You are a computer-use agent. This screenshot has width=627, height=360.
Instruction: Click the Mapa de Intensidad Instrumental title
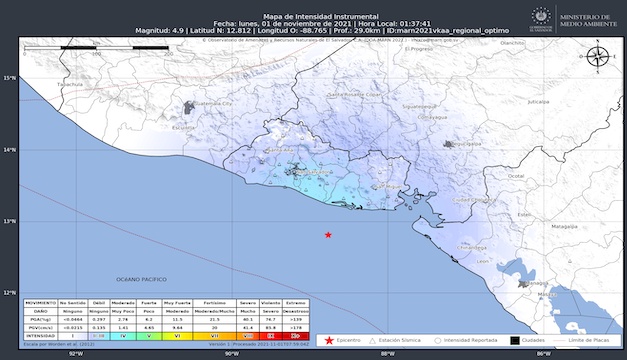pyautogui.click(x=321, y=16)
